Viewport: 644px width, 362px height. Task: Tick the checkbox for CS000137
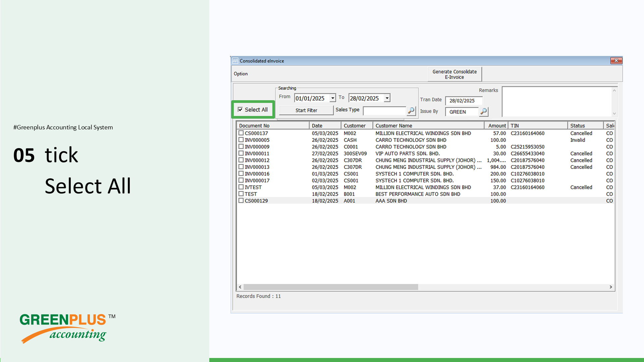coord(241,133)
